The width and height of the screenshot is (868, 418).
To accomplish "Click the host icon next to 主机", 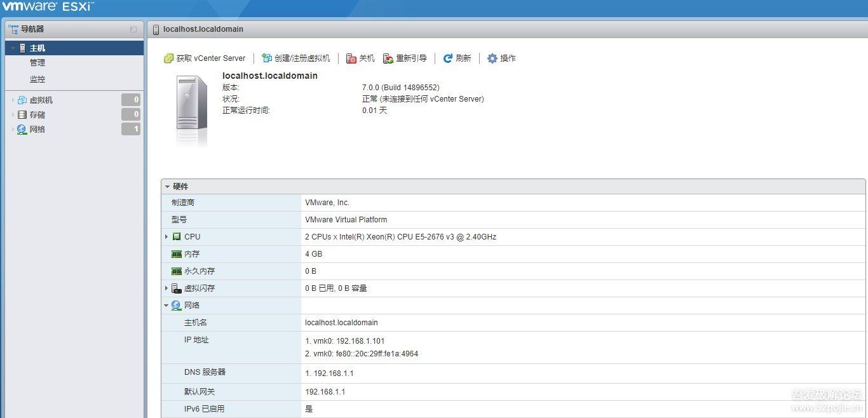I will click(22, 48).
